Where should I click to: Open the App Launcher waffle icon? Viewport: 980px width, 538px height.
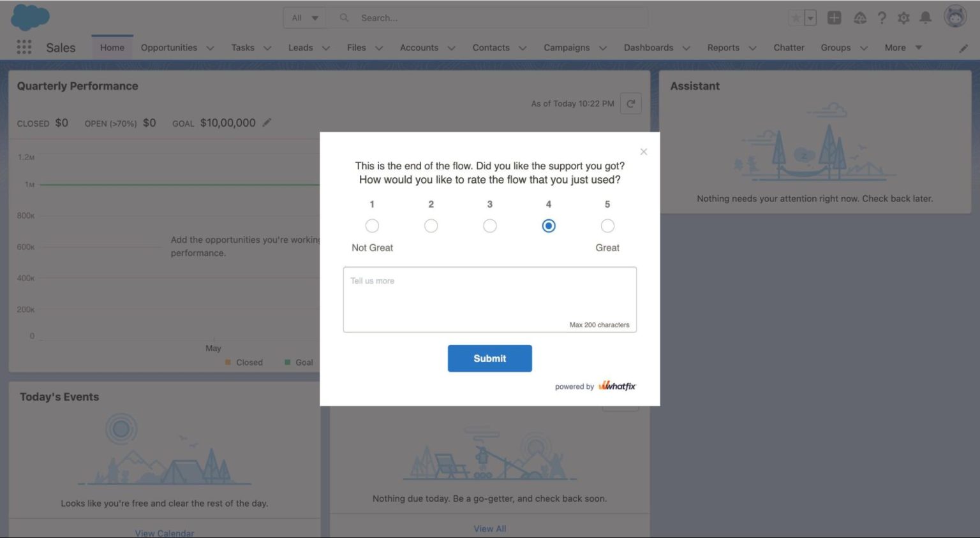(x=24, y=47)
